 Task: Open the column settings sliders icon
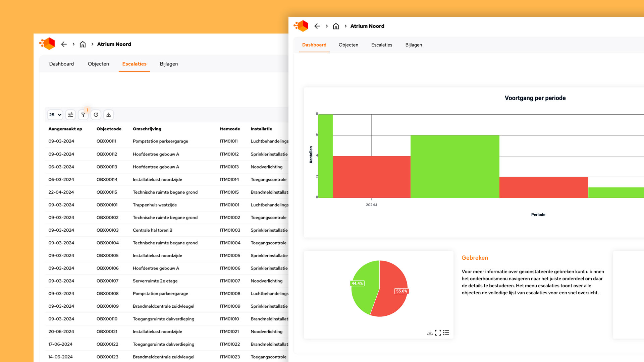tap(70, 115)
